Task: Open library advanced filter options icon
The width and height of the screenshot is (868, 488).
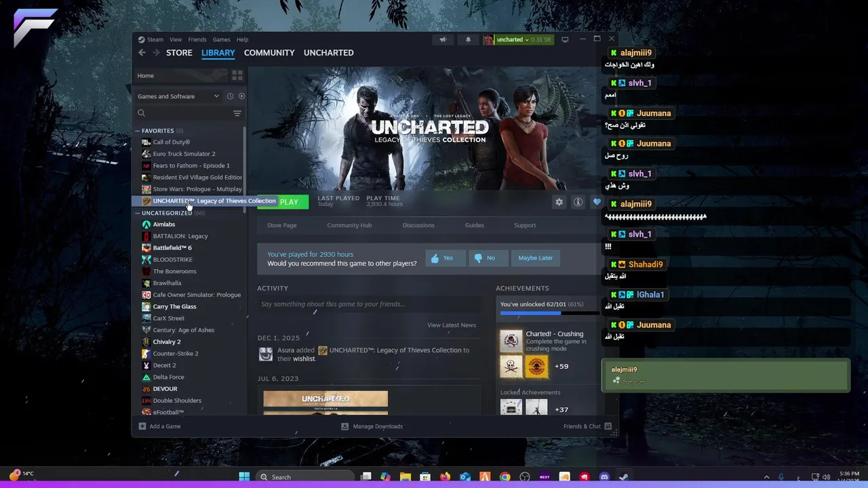Action: [237, 113]
